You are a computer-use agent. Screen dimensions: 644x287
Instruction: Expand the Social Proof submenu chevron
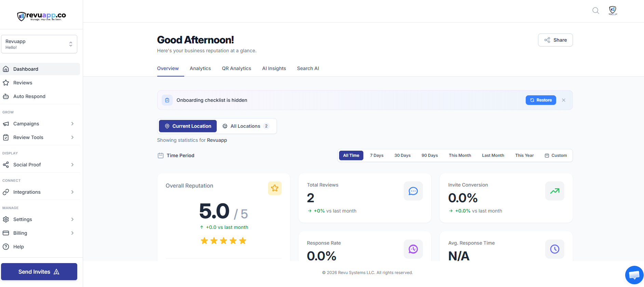click(72, 165)
